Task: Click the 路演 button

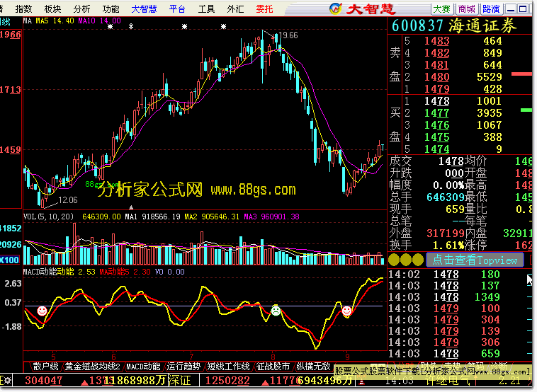Action: [x=491, y=9]
